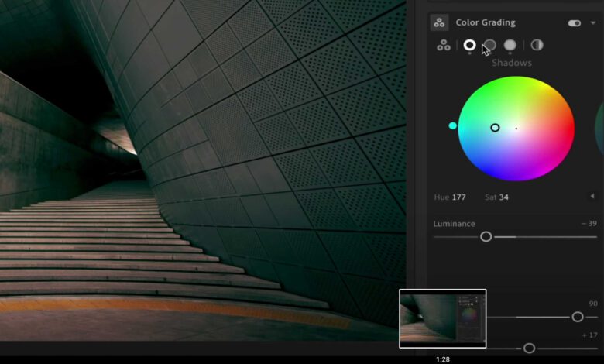Viewport: 604px width, 364px height.
Task: Collapse the Color Grading panel header arrow
Action: (593, 23)
